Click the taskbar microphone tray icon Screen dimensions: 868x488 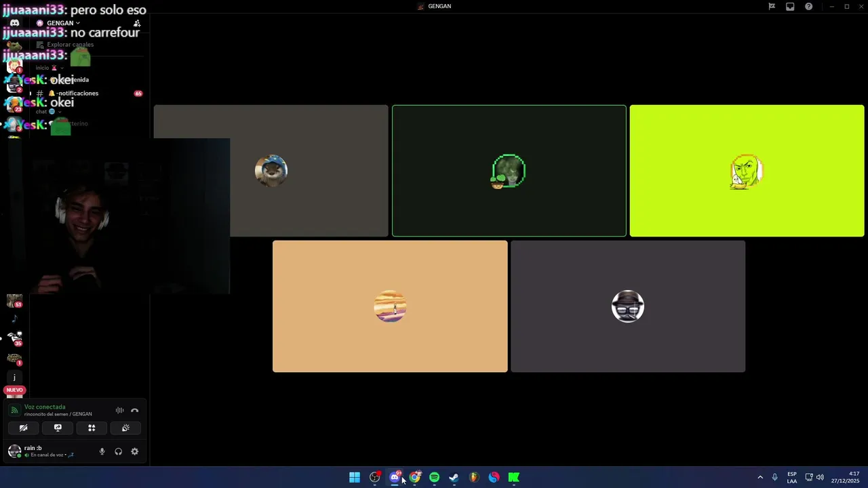point(775,477)
